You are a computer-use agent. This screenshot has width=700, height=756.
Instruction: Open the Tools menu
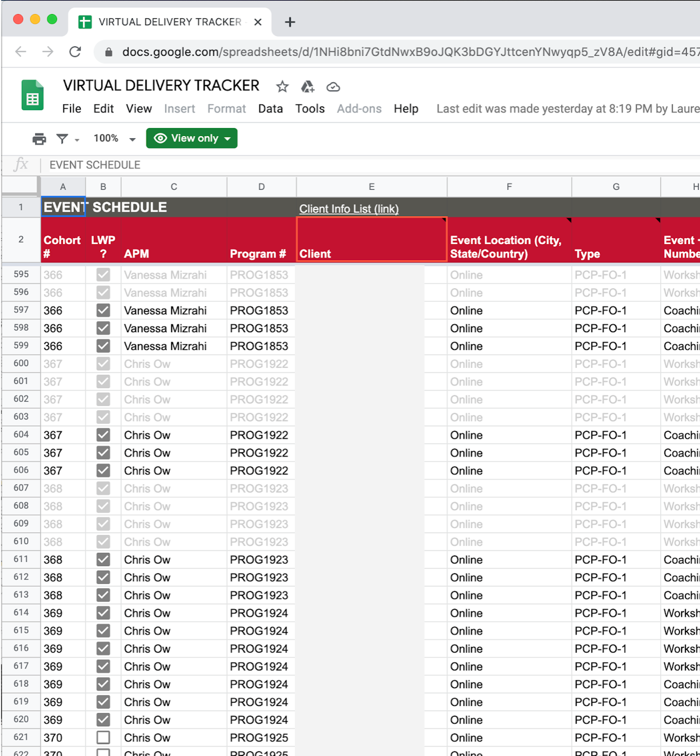pos(310,109)
